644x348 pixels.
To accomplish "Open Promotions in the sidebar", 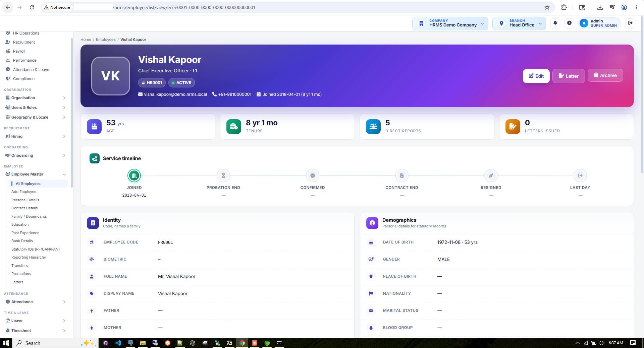I will (x=21, y=274).
